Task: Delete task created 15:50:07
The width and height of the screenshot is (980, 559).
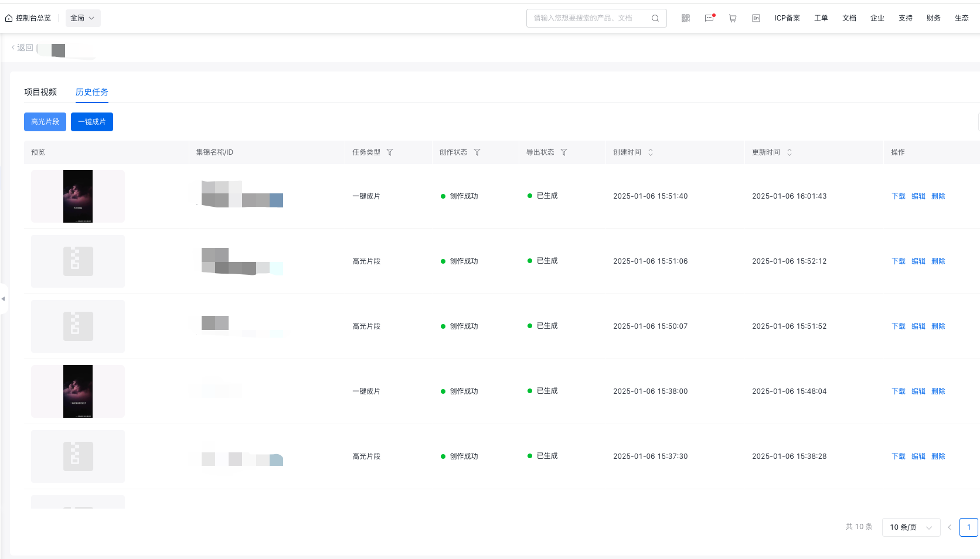Action: [938, 326]
